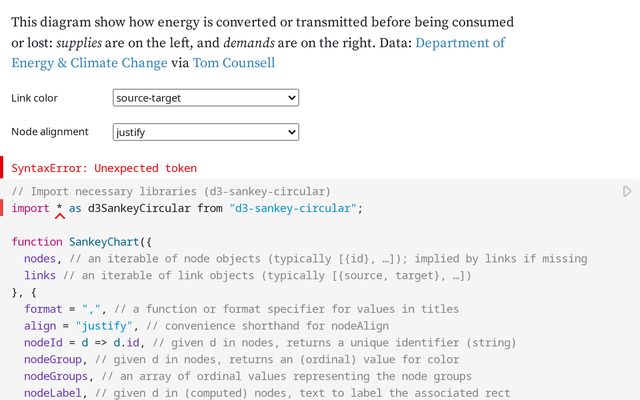Click the SyntaxError: Unexpected token message
The image size is (640, 400).
(104, 168)
